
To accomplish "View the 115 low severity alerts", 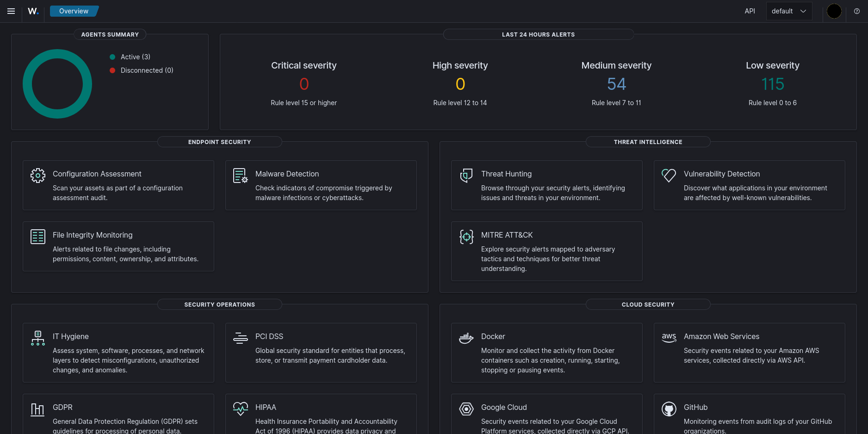I will 773,84.
